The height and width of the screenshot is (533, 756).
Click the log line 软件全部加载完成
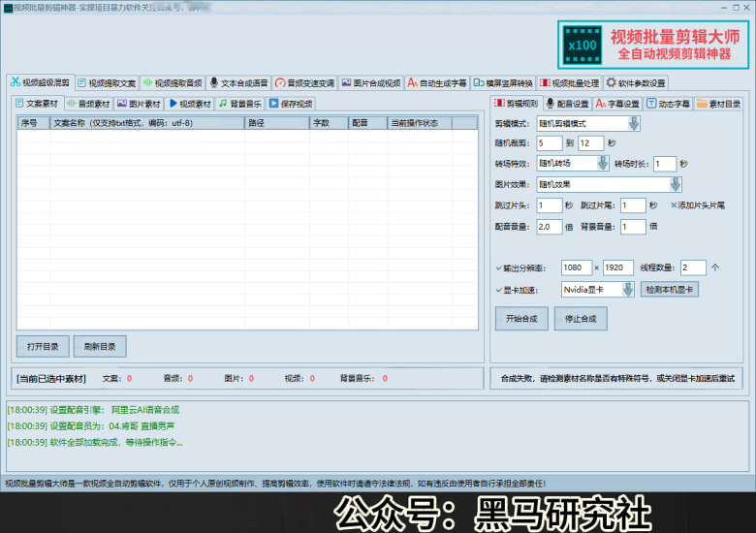click(95, 442)
